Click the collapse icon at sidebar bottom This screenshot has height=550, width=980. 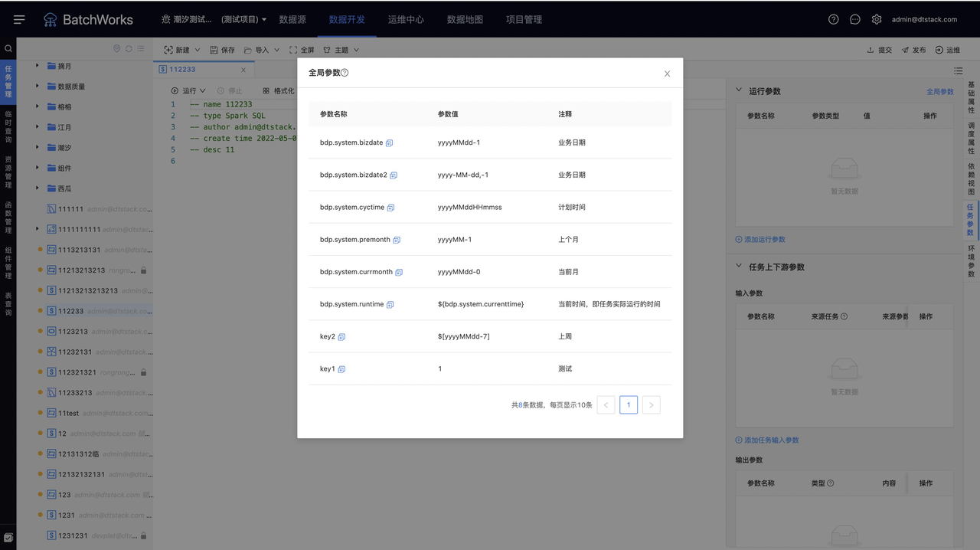8,538
